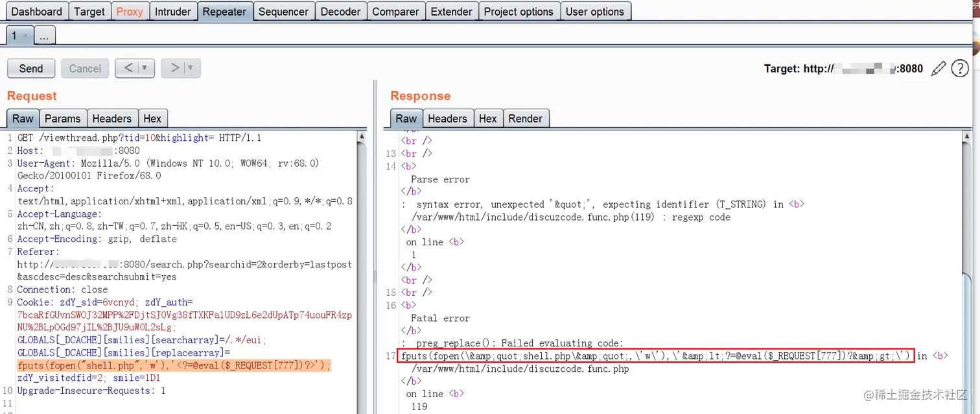
Task: Switch to the Request Params tab
Action: pos(63,118)
